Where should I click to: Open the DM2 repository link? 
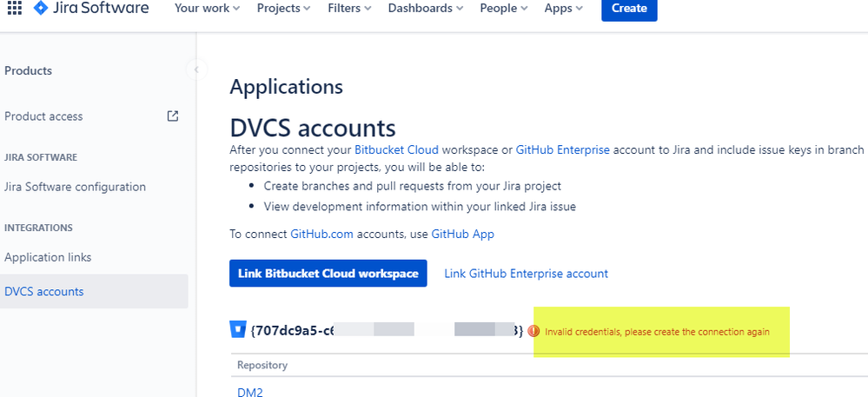click(x=249, y=392)
